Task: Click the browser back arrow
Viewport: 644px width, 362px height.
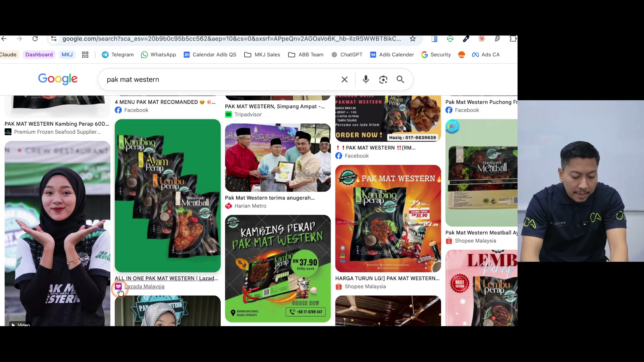Action: (x=4, y=39)
